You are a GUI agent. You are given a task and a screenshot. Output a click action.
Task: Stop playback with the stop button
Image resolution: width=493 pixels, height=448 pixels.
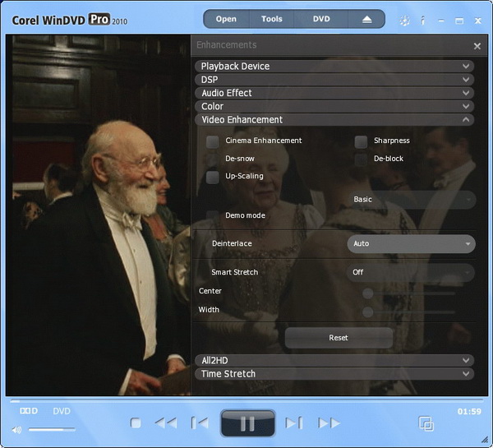click(136, 423)
